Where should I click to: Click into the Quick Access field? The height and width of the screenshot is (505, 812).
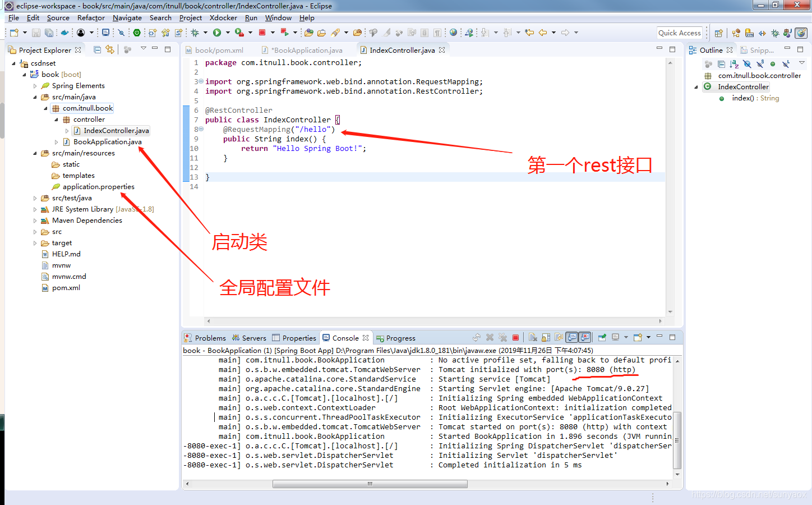coord(680,33)
